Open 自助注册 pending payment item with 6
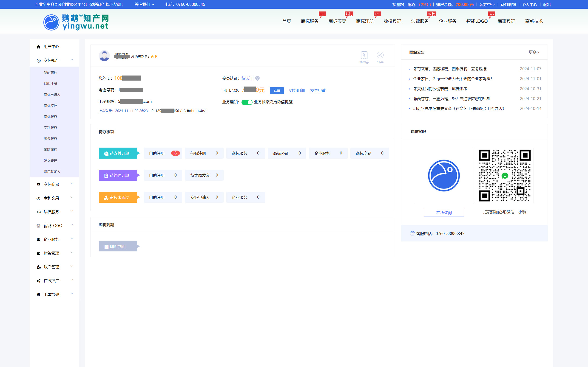The width and height of the screenshot is (588, 367). 163,153
